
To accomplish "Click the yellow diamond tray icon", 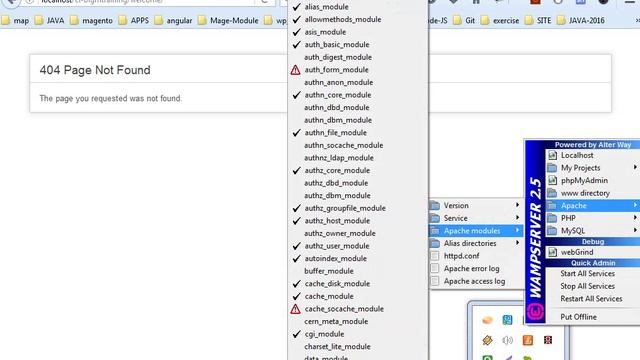I will coord(487,340).
